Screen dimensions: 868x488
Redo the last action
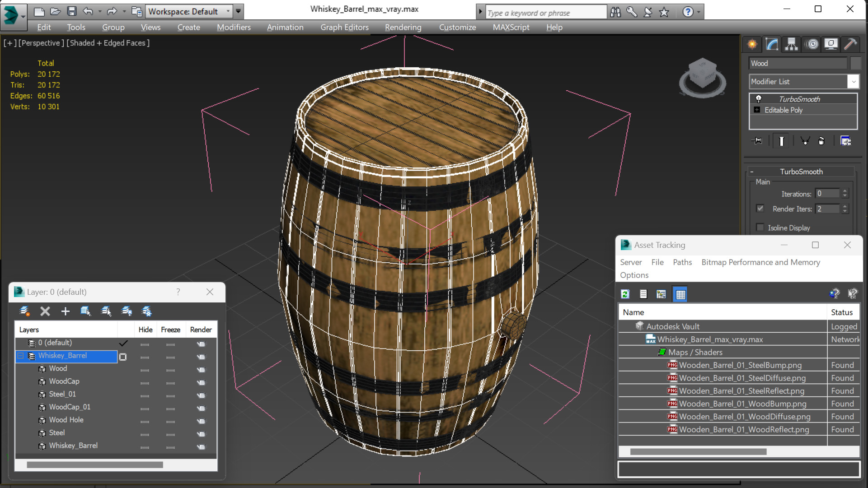(112, 11)
